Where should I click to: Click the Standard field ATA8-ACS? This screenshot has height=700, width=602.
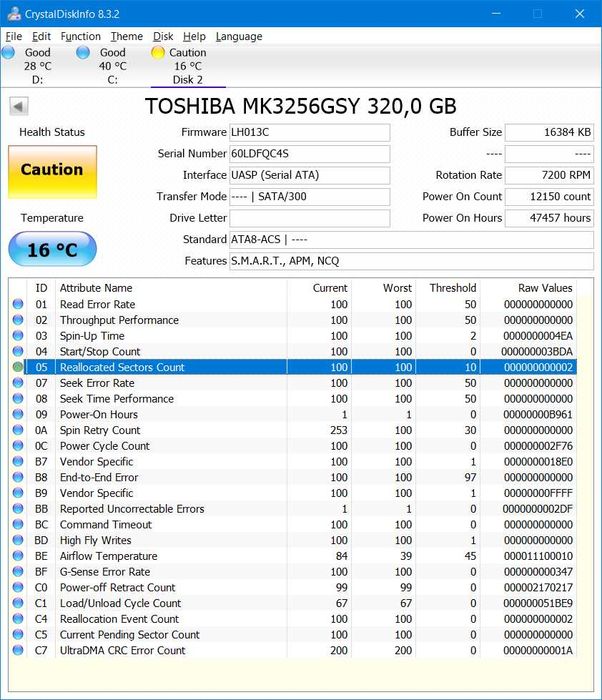(411, 239)
